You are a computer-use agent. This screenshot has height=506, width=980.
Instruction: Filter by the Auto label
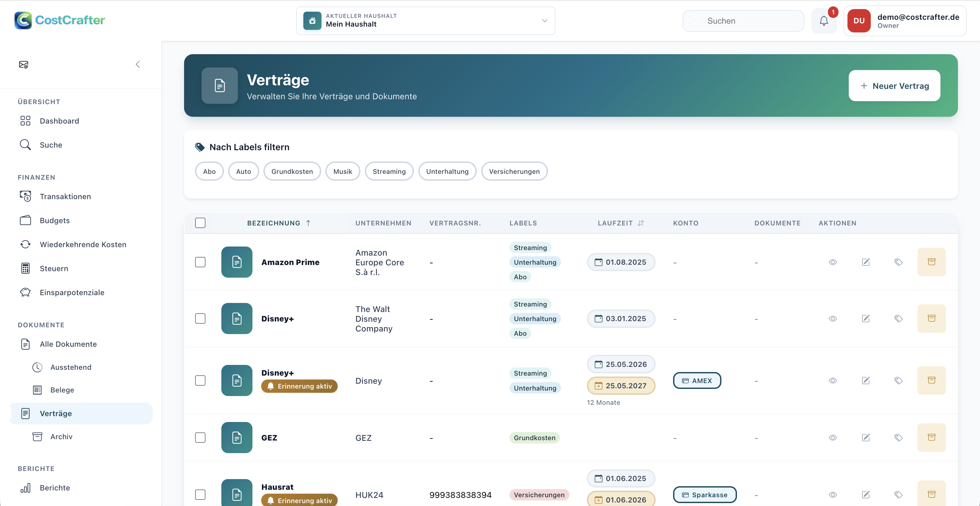(243, 171)
